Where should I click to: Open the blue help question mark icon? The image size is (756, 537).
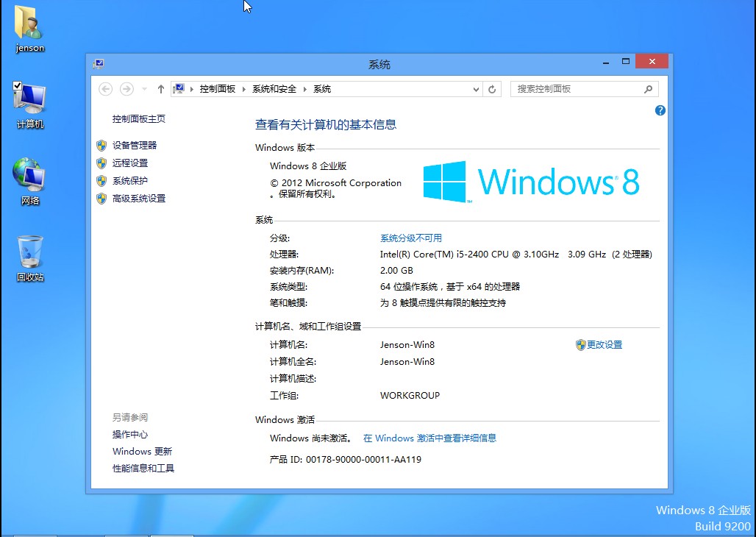(660, 110)
